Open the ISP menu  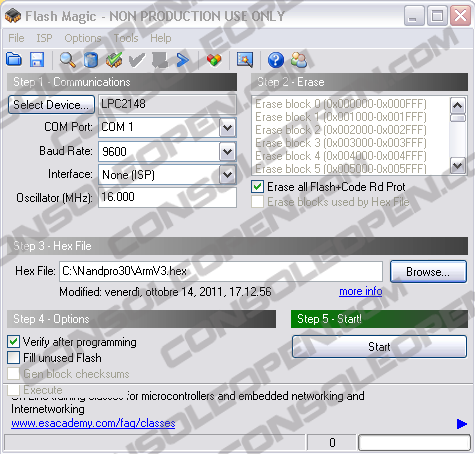coord(44,38)
